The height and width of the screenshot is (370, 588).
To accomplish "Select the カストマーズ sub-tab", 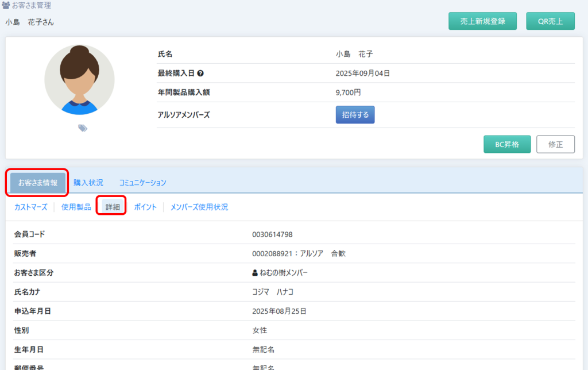I will (31, 207).
